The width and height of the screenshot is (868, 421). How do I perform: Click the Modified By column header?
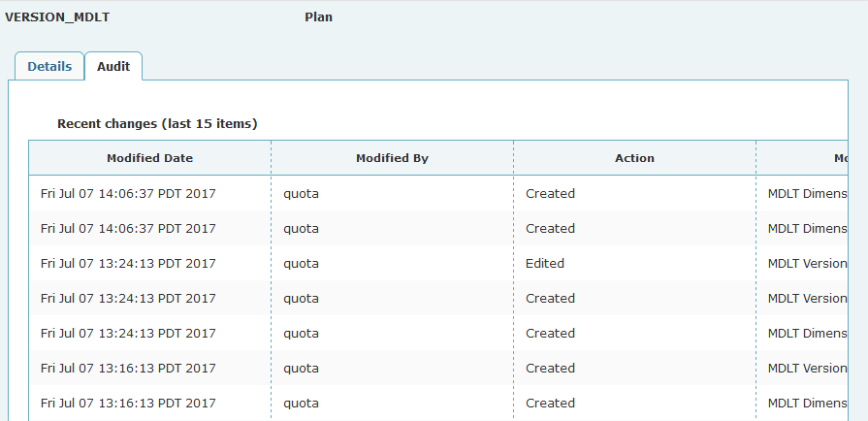(392, 158)
